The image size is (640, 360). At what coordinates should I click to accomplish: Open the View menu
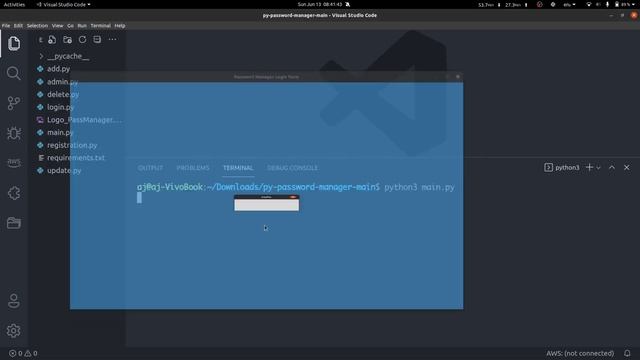pos(57,25)
